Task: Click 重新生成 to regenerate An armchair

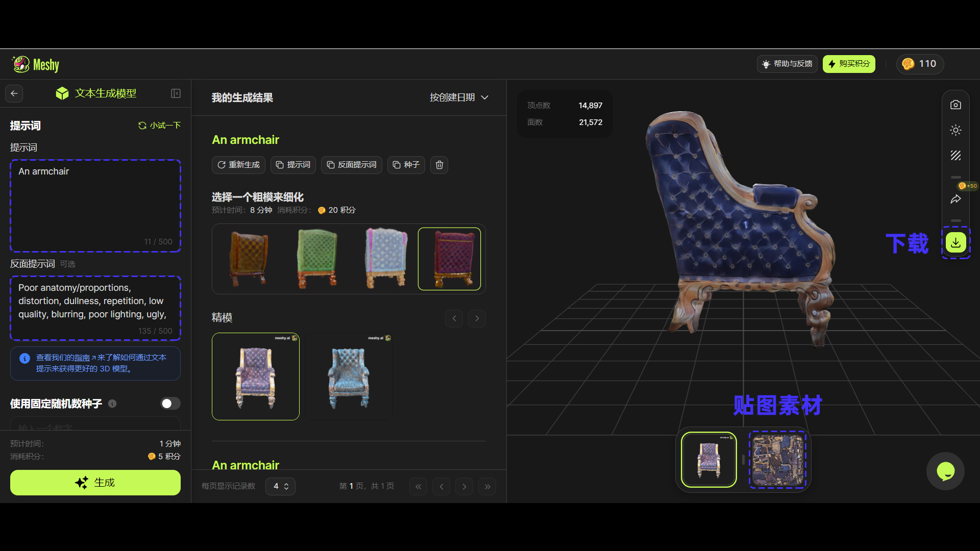Action: pos(238,165)
